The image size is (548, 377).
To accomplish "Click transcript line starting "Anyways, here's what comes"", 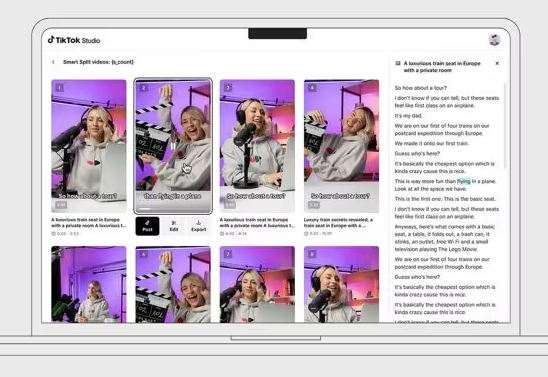I will click(445, 238).
